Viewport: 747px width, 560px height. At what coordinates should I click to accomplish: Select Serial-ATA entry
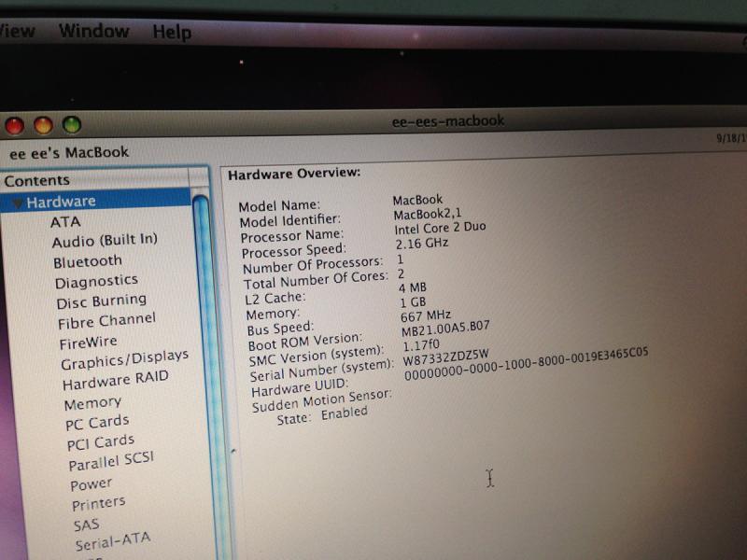pyautogui.click(x=112, y=541)
